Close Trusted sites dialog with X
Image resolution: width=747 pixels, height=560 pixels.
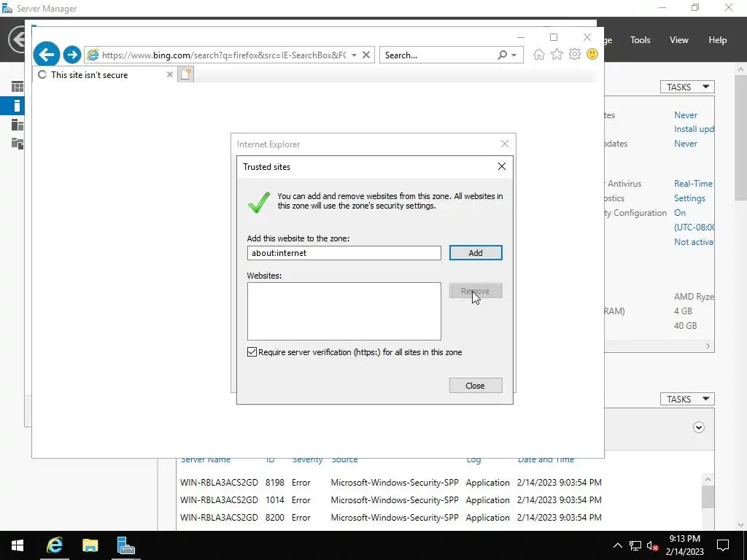[x=502, y=166]
